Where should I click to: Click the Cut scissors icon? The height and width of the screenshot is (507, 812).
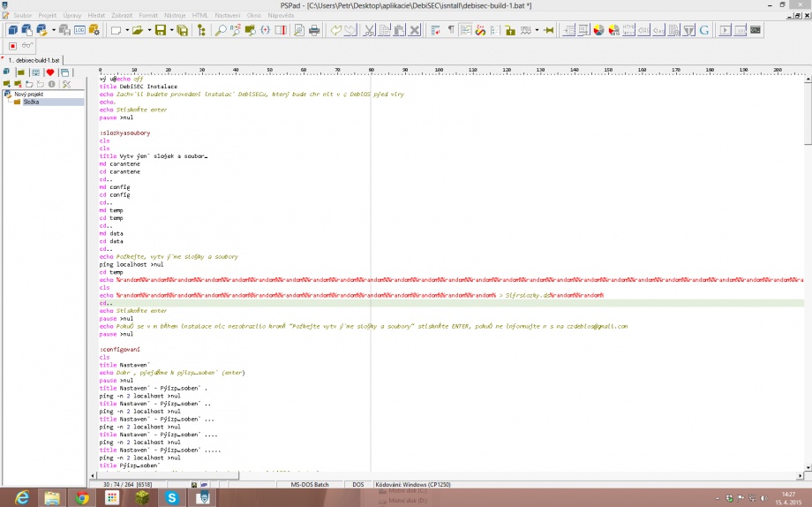tap(370, 30)
